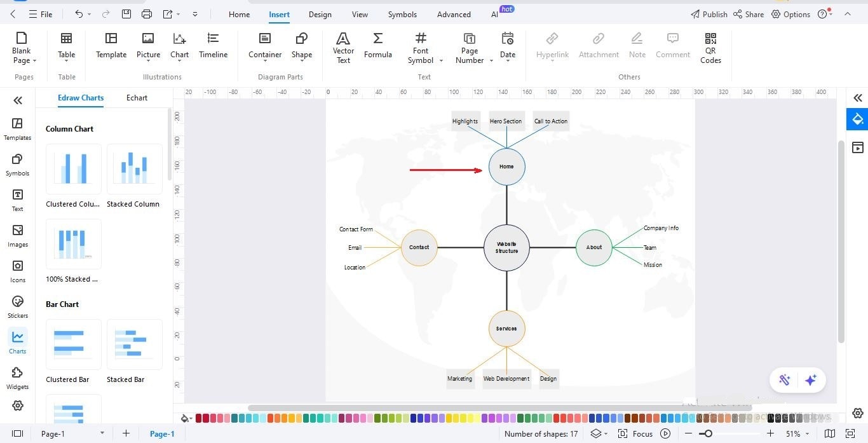This screenshot has height=443, width=868.
Task: Expand the Page-1 selector dropdown
Action: click(x=102, y=433)
